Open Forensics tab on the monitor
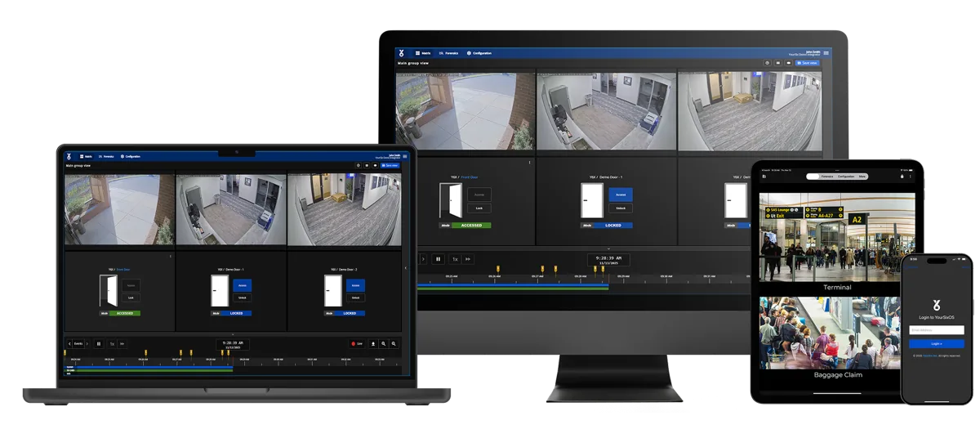 pos(448,53)
